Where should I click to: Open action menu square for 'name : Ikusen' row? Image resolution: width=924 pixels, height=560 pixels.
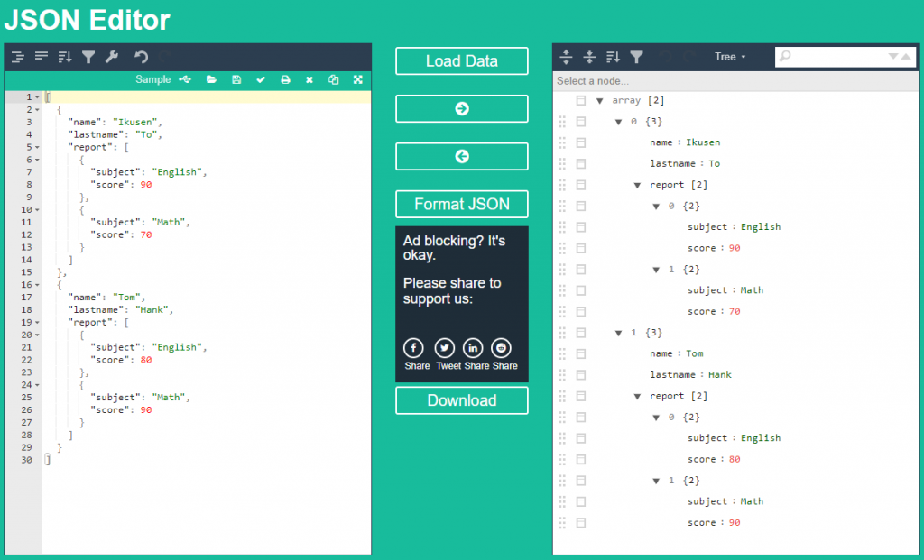pos(581,142)
